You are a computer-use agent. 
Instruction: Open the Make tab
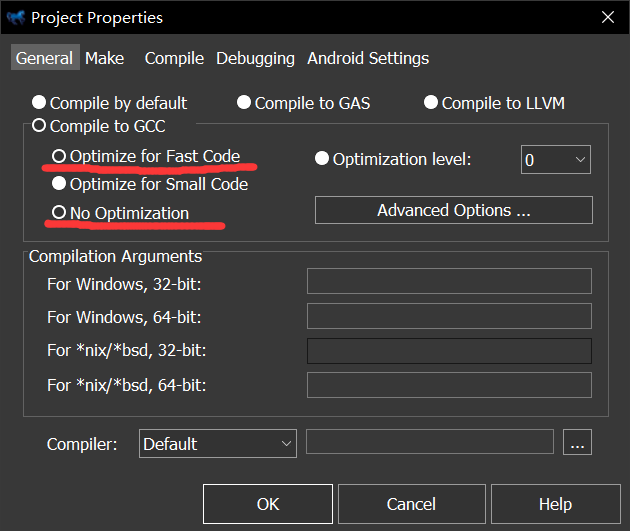(104, 58)
